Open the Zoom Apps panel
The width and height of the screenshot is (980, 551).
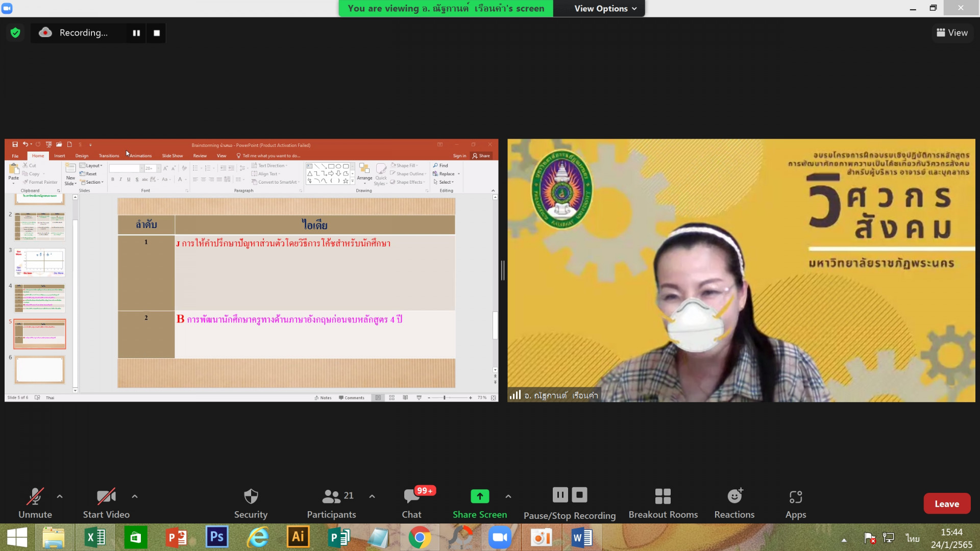point(796,503)
